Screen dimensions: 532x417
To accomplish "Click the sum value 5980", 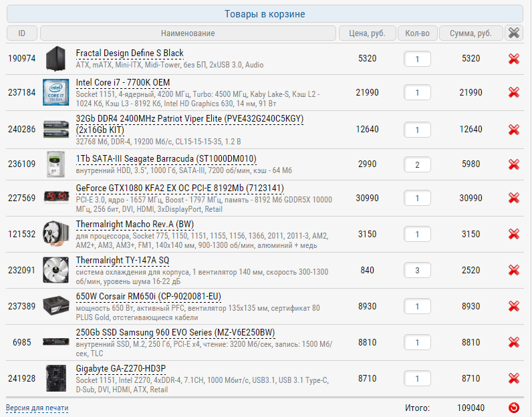I will 471,164.
